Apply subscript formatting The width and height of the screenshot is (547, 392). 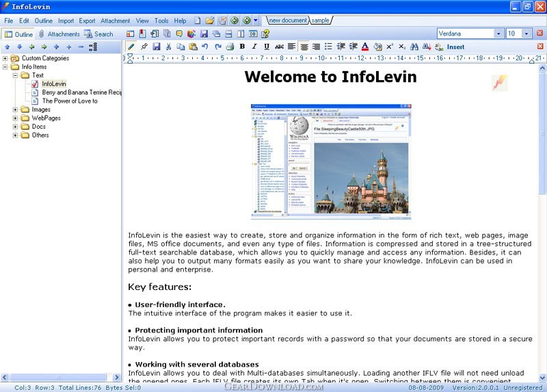[x=402, y=47]
